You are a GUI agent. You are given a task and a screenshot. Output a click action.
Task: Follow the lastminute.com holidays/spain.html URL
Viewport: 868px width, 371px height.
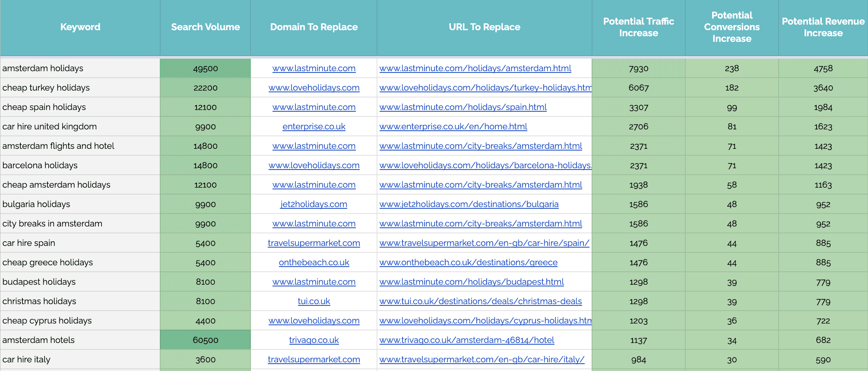pos(463,107)
